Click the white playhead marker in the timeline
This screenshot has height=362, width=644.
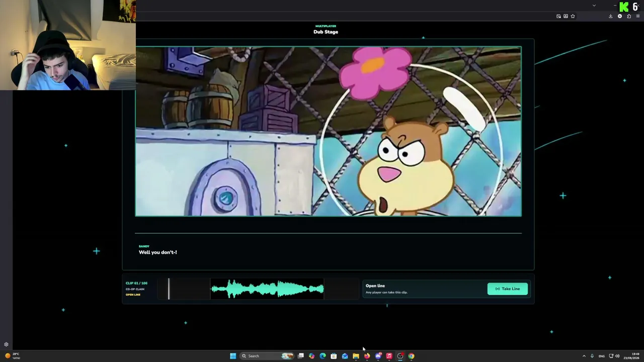pos(169,289)
